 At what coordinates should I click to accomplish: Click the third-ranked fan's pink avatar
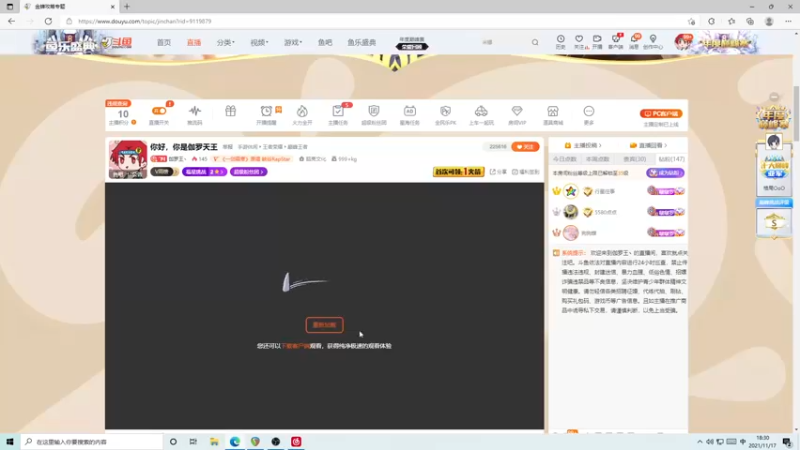tap(570, 233)
